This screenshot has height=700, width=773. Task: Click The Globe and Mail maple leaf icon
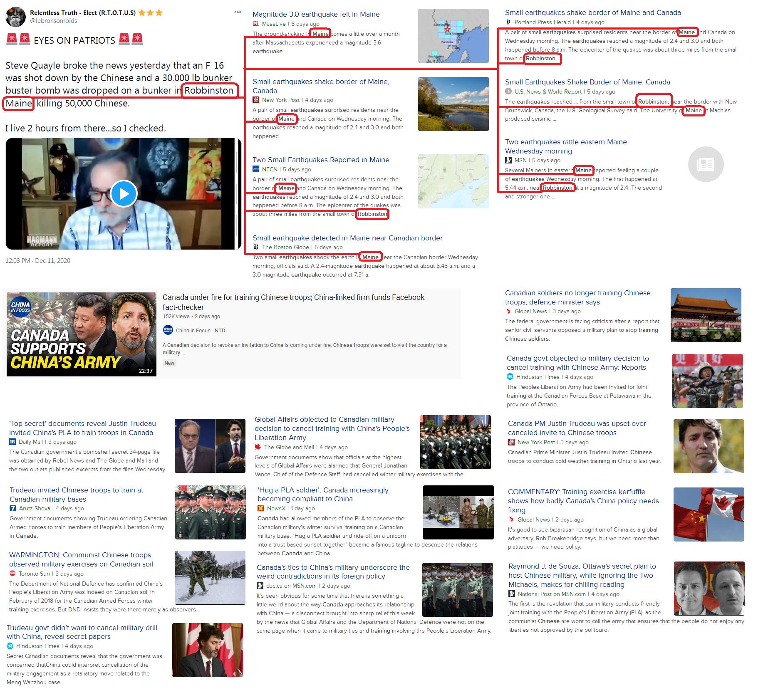coord(258,447)
